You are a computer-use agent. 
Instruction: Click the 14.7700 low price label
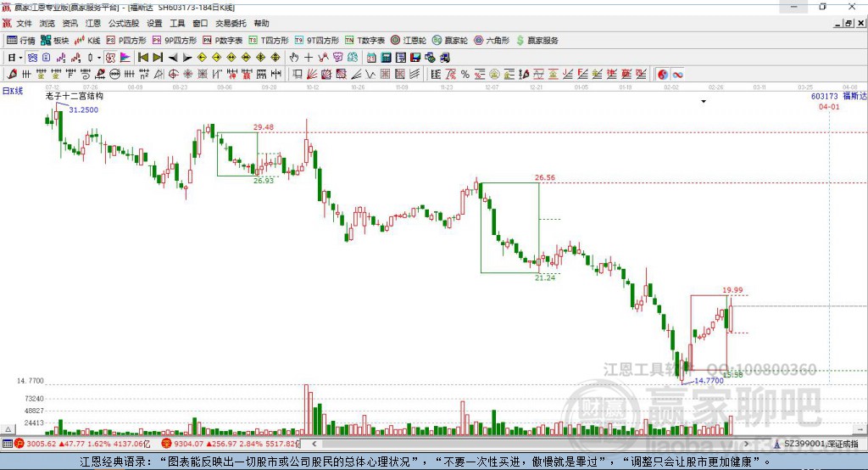pos(709,380)
